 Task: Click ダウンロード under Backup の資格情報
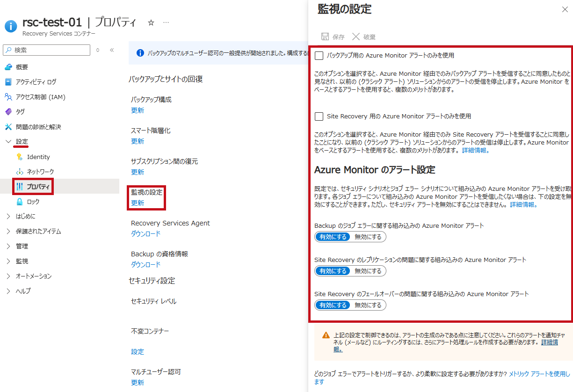pyautogui.click(x=145, y=265)
